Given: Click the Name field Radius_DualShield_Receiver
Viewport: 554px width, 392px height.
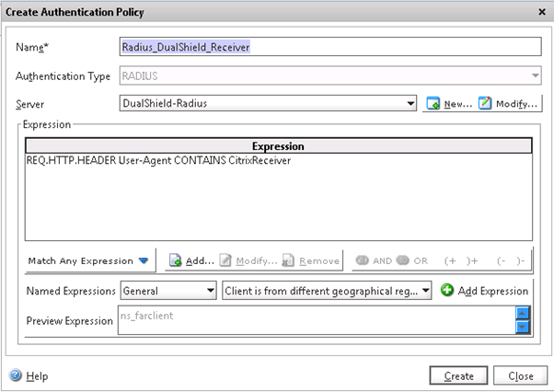Looking at the screenshot, I should (x=330, y=47).
